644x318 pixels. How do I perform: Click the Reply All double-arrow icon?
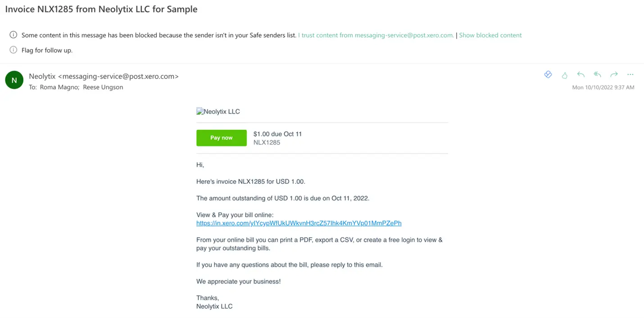pos(597,75)
